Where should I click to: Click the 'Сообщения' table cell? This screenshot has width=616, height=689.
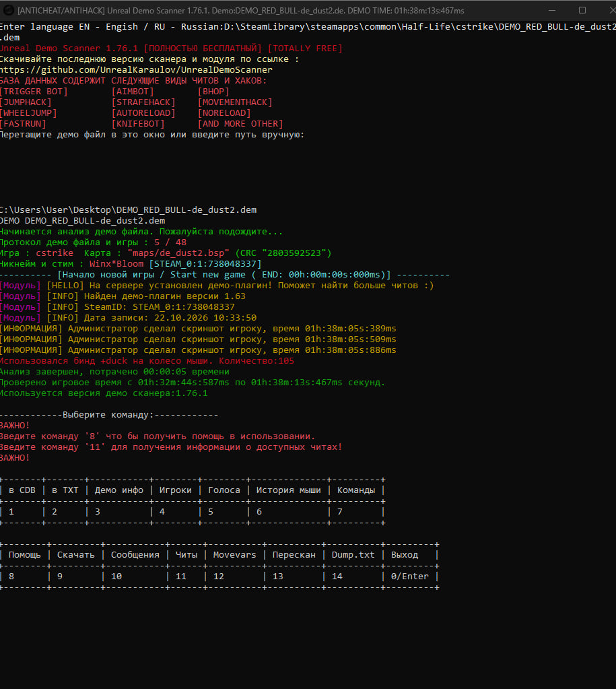pos(135,554)
